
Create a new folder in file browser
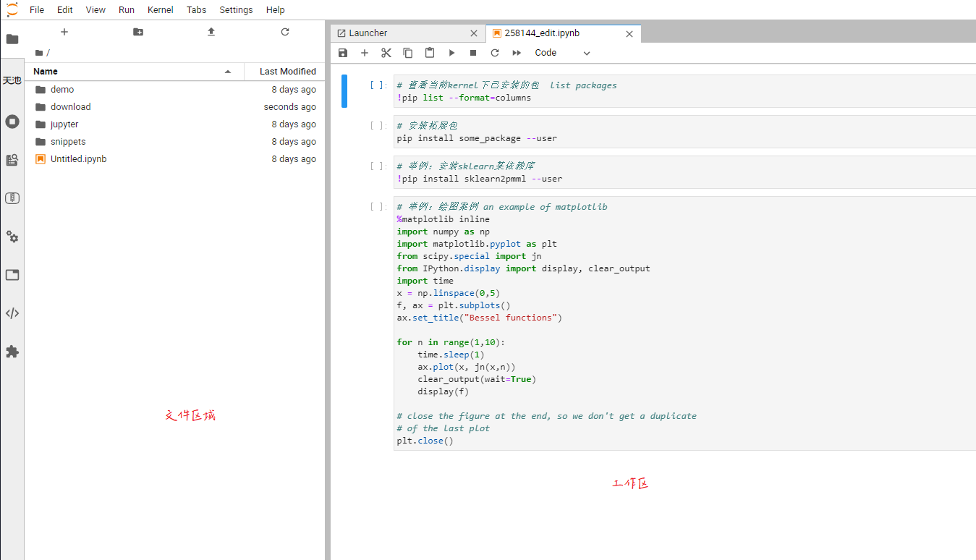click(138, 32)
